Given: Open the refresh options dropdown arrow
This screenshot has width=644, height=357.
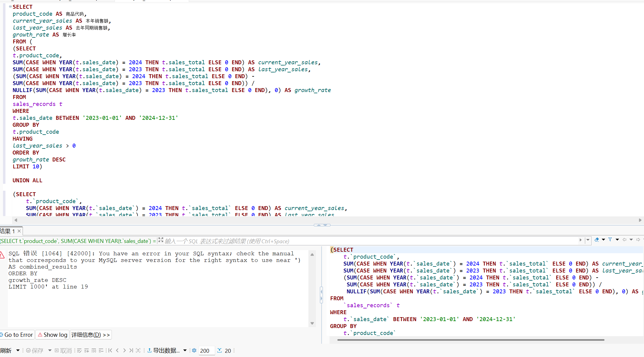Looking at the screenshot, I should click(18, 350).
